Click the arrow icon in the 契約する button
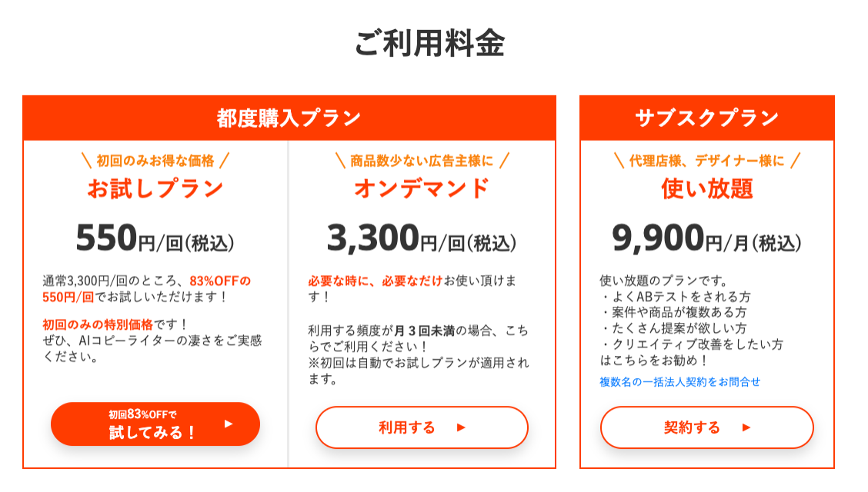 click(746, 427)
